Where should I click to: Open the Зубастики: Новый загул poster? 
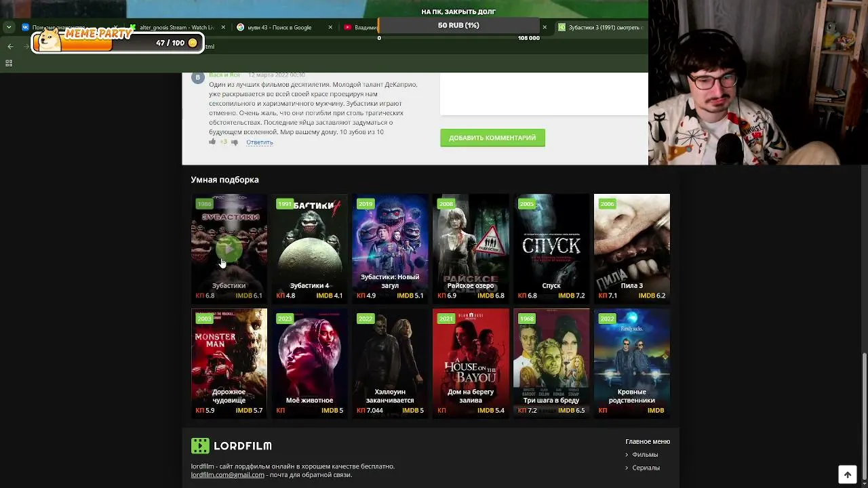pos(390,248)
